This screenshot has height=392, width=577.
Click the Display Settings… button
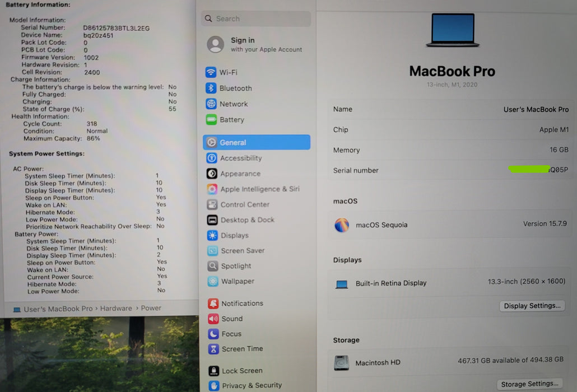(532, 306)
